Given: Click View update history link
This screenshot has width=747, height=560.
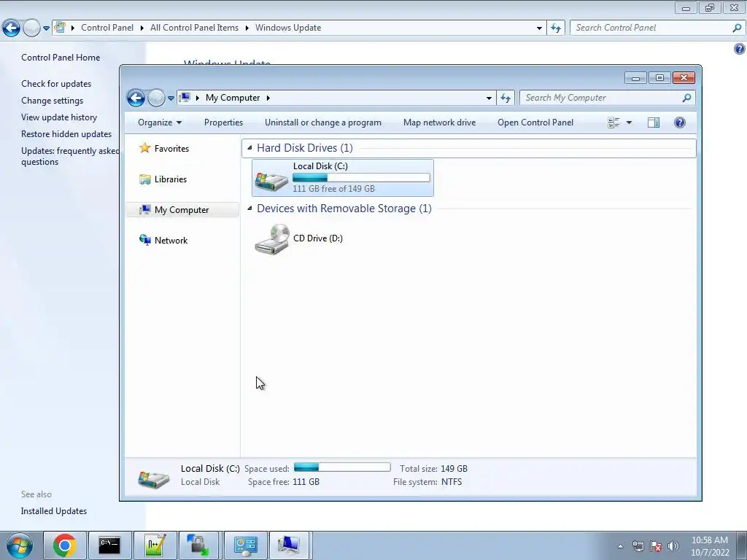Looking at the screenshot, I should [59, 117].
